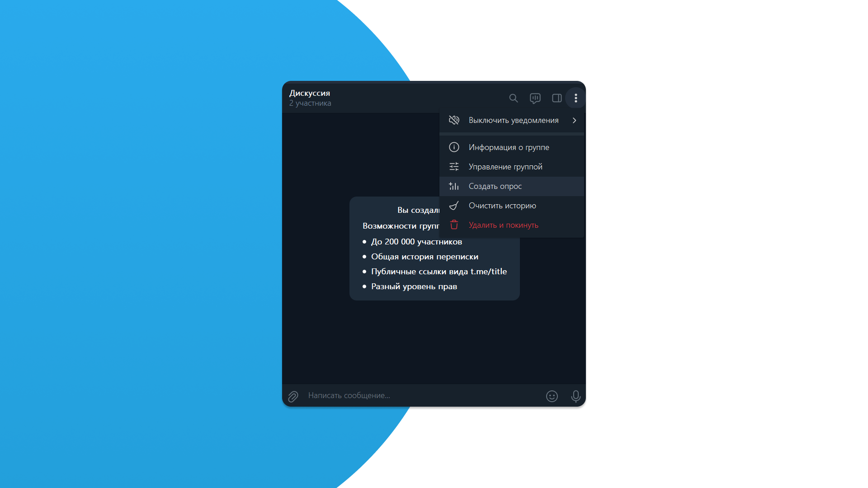The image size is (868, 488).
Task: Click the trash/delete icon in dropdown
Action: (x=454, y=225)
